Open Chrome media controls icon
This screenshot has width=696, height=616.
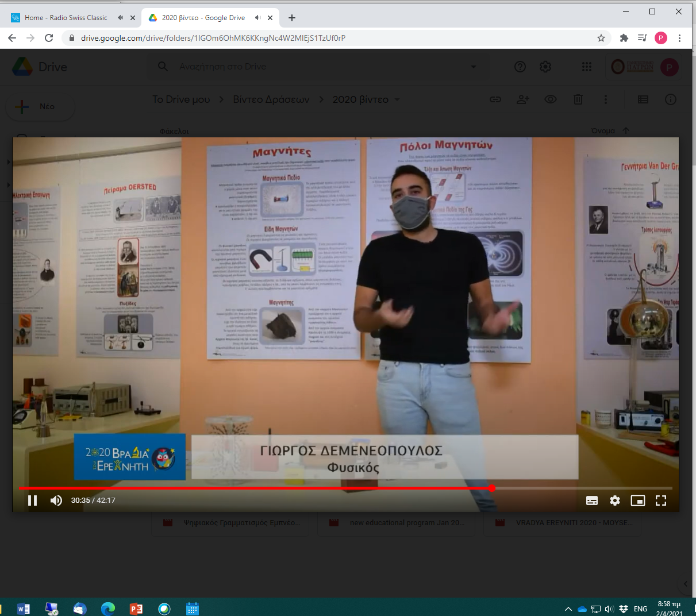(643, 38)
